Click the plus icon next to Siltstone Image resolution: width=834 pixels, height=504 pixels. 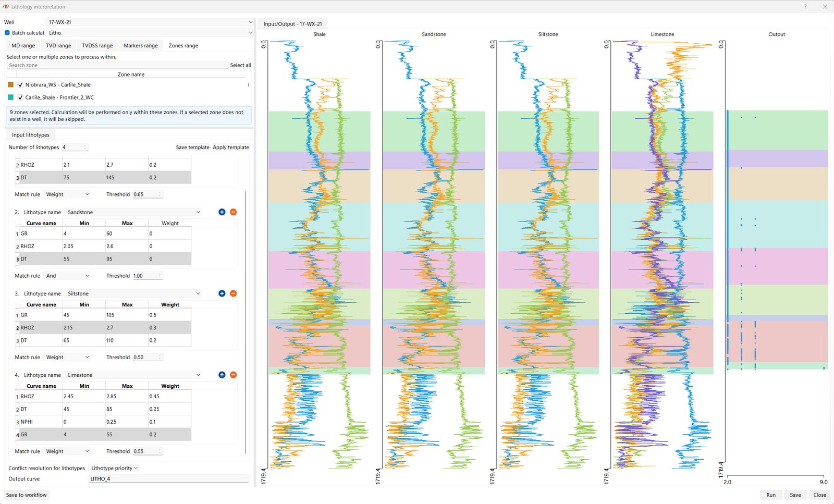222,293
